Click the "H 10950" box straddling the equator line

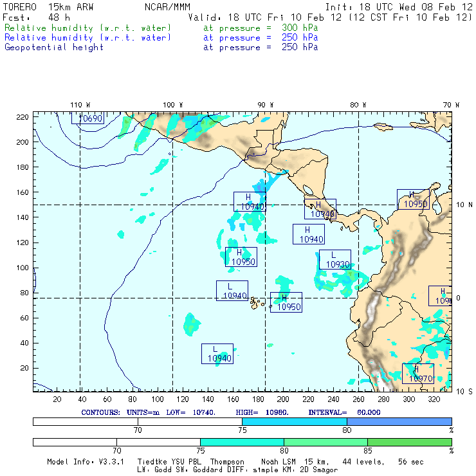tap(286, 302)
